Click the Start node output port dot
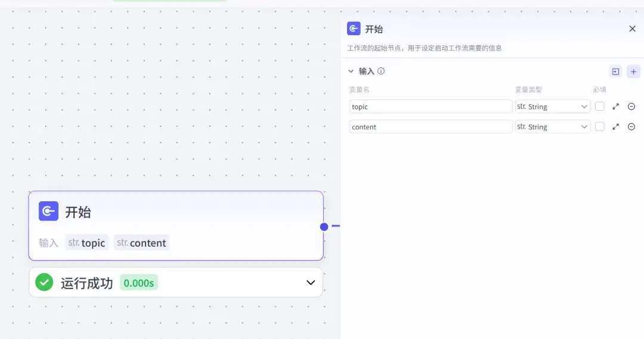This screenshot has width=644, height=339. point(324,226)
